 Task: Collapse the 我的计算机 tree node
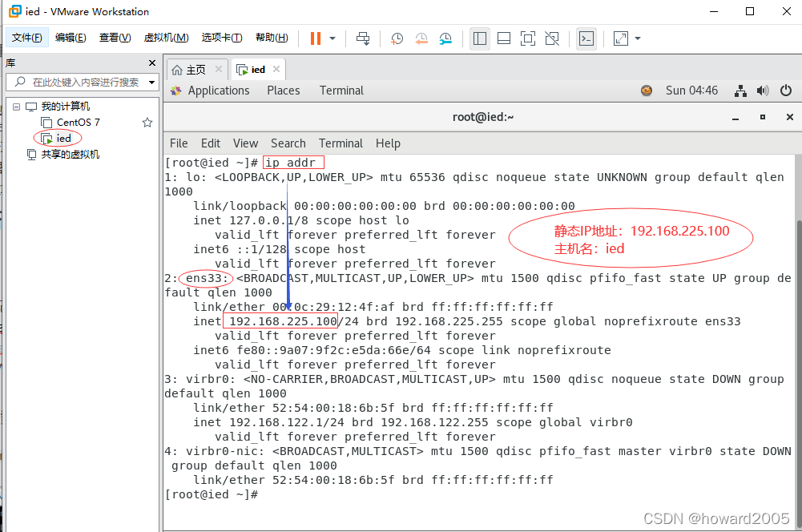[16, 107]
